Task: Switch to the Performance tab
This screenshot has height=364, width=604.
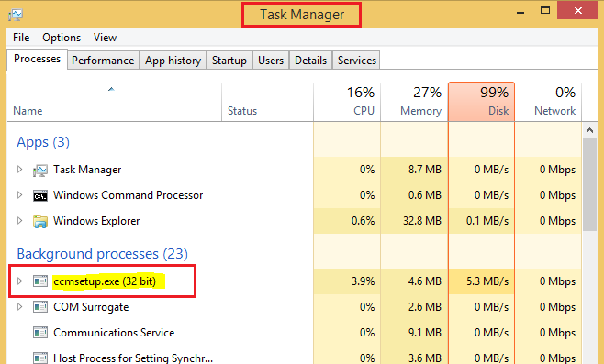Action: pos(103,61)
